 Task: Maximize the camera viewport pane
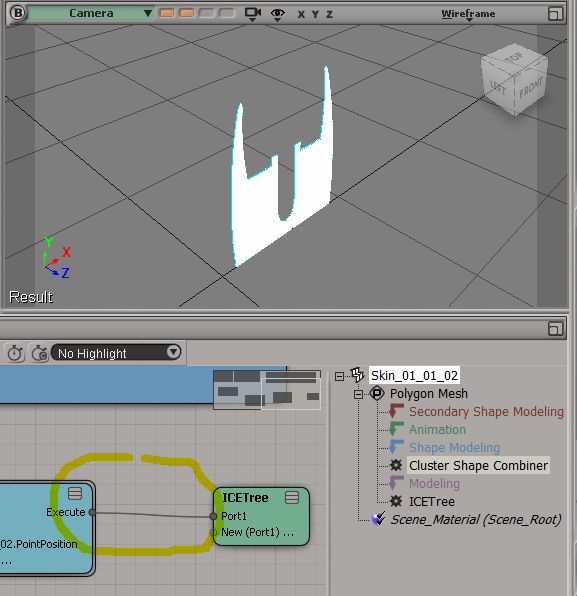click(555, 14)
